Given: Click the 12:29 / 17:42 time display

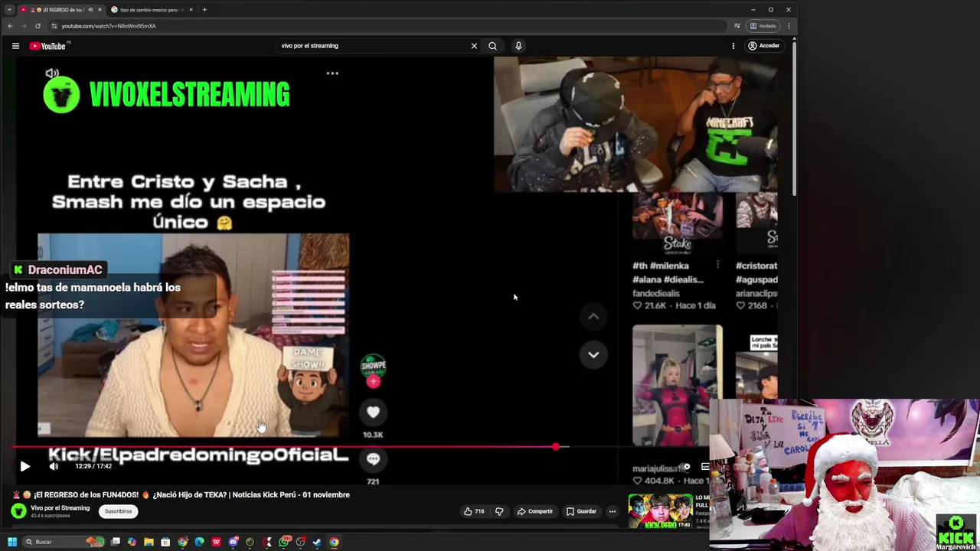Looking at the screenshot, I should pos(93,466).
